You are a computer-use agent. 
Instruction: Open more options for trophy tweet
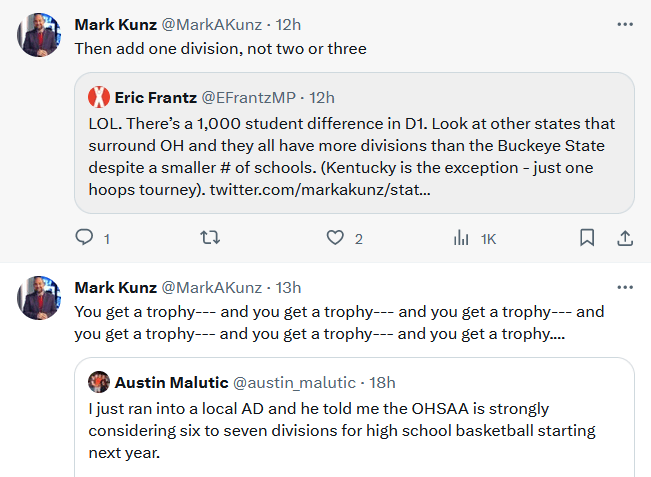tap(625, 287)
